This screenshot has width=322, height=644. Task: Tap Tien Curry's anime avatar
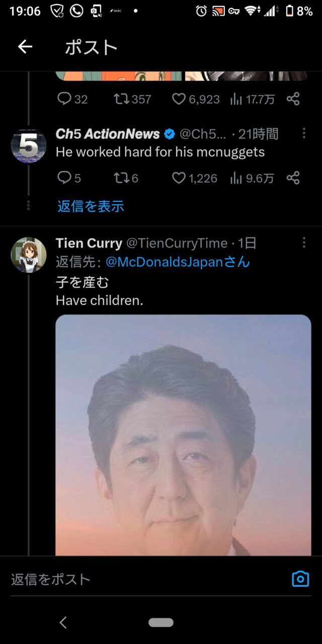tap(29, 255)
